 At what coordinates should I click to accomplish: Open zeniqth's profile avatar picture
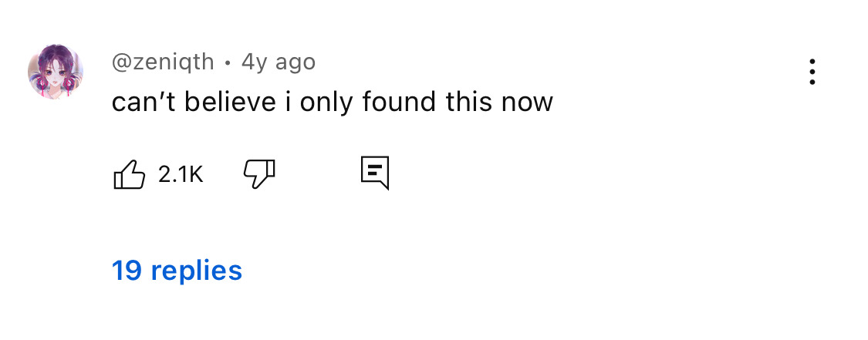tap(56, 72)
